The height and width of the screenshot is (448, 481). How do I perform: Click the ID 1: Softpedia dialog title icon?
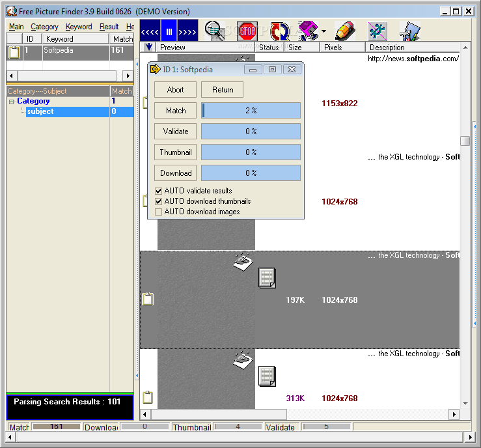pos(155,69)
